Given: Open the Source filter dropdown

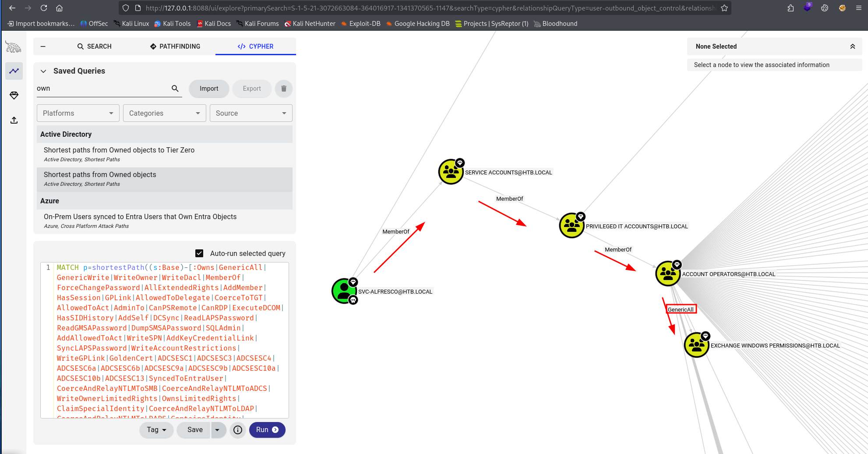Looking at the screenshot, I should [251, 113].
